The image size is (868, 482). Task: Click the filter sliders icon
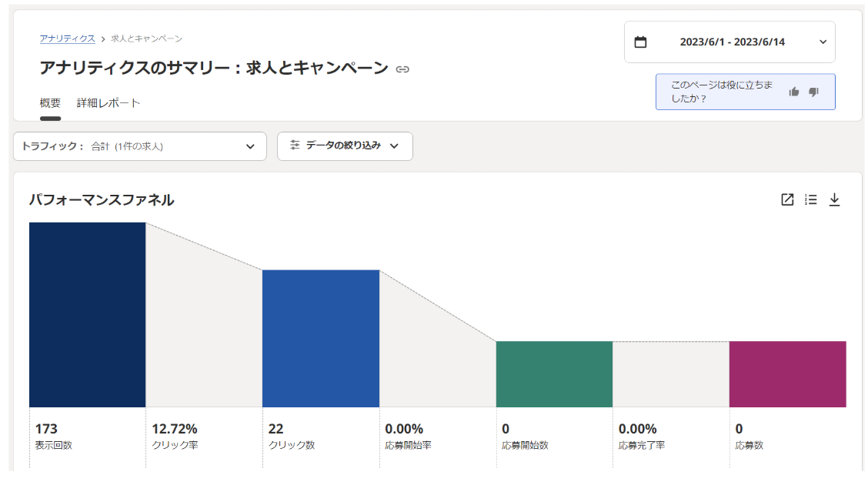pos(295,146)
